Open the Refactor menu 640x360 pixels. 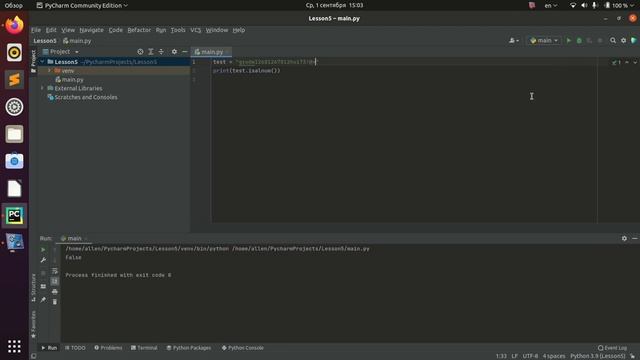coord(139,30)
